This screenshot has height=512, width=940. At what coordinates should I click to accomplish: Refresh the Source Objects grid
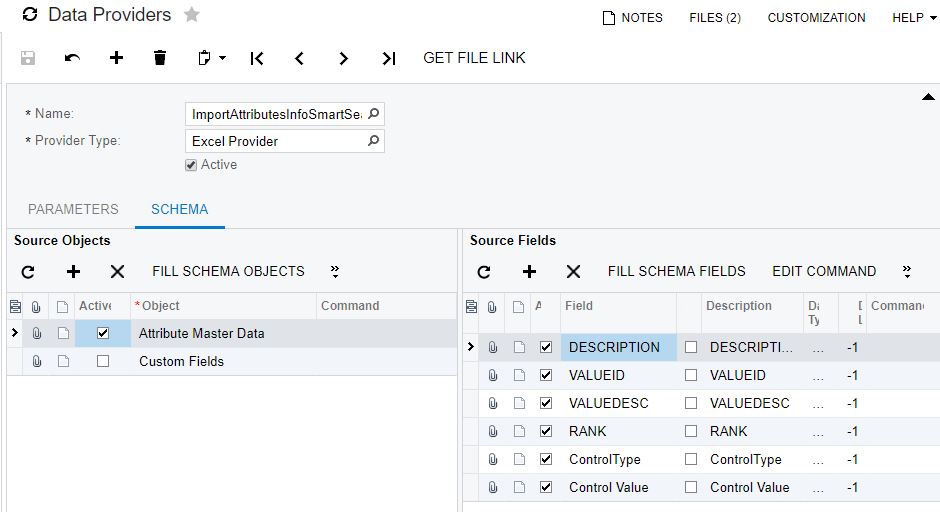click(x=28, y=271)
